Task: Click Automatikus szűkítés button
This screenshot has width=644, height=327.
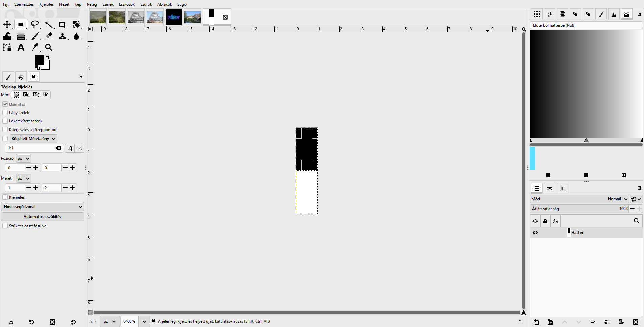Action: click(43, 217)
